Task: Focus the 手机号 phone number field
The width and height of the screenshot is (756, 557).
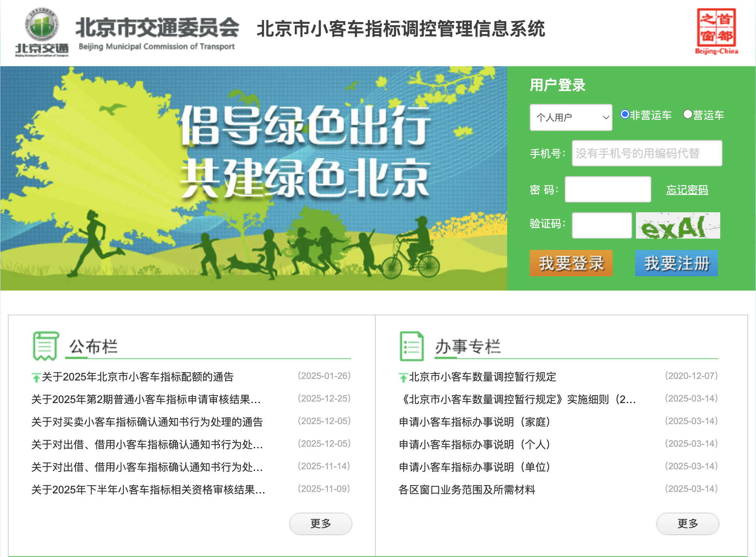Action: [x=646, y=153]
